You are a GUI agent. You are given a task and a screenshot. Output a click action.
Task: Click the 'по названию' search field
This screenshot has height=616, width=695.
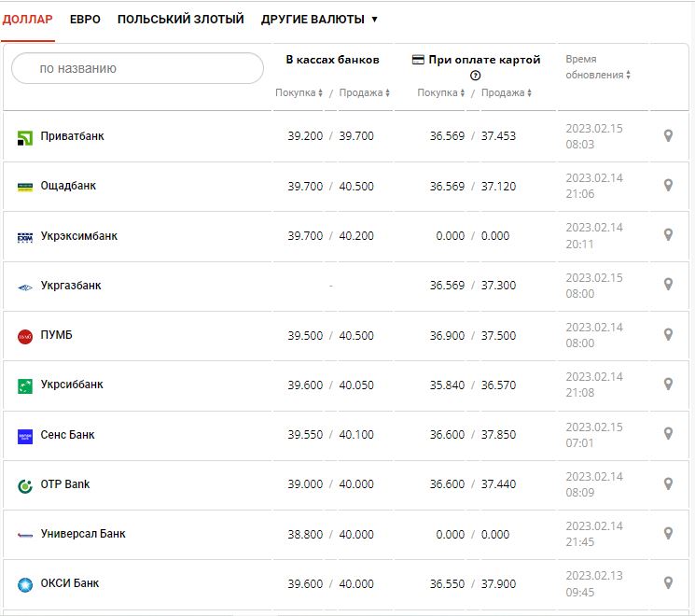point(138,68)
